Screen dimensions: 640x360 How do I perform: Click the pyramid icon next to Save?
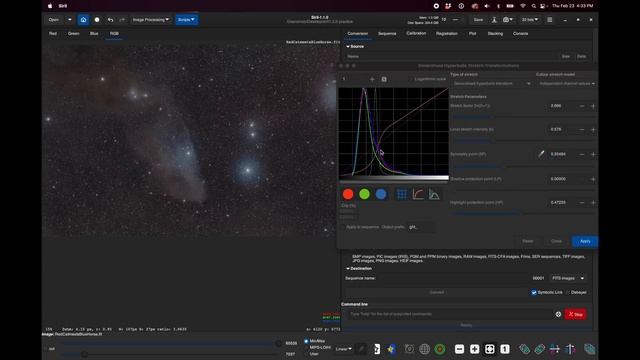tap(494, 20)
